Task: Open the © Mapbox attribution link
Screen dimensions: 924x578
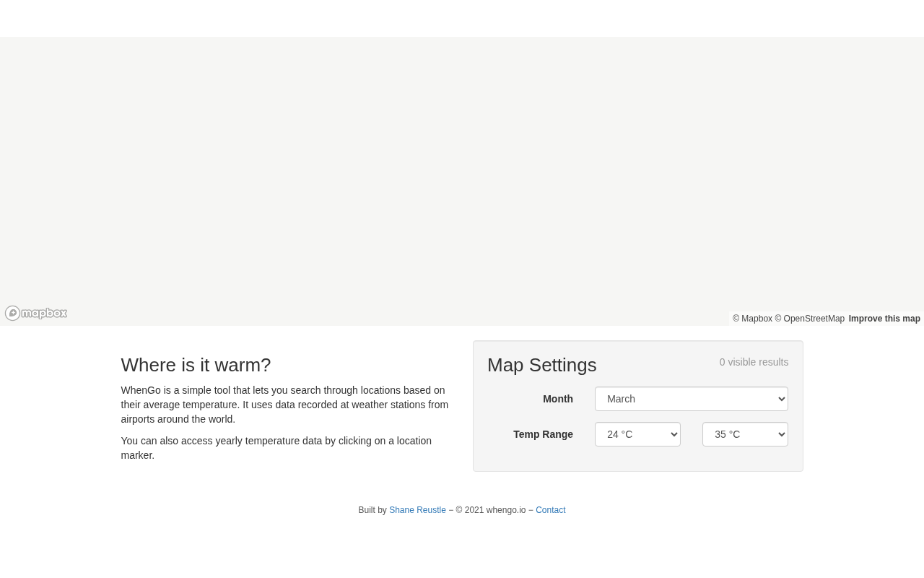Action: [752, 319]
